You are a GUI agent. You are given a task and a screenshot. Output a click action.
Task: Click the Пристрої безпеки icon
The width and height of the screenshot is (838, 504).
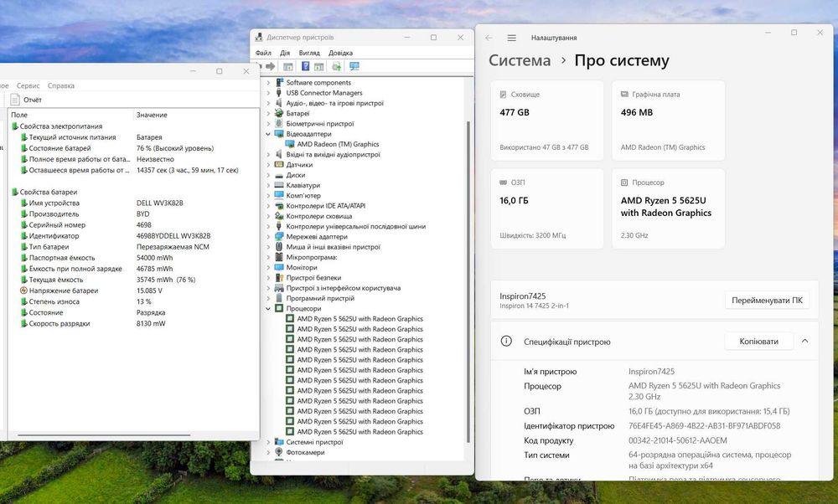point(278,278)
